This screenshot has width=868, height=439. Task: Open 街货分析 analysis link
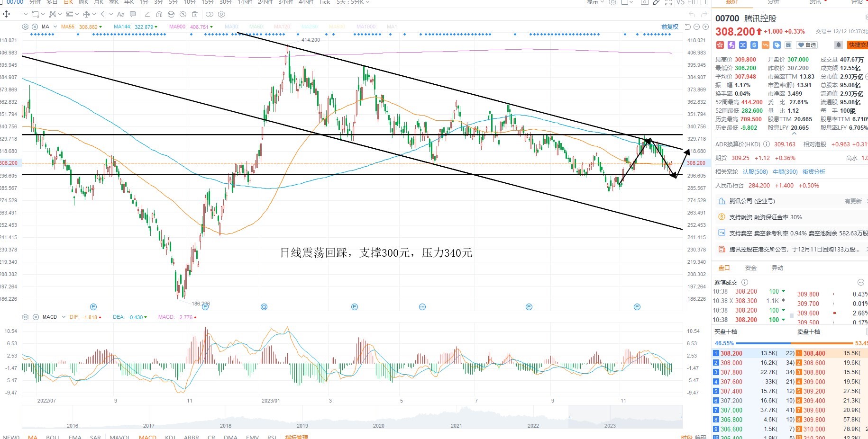pyautogui.click(x=813, y=171)
